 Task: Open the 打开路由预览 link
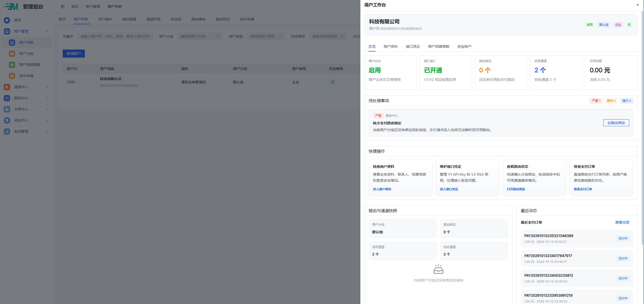(x=516, y=189)
